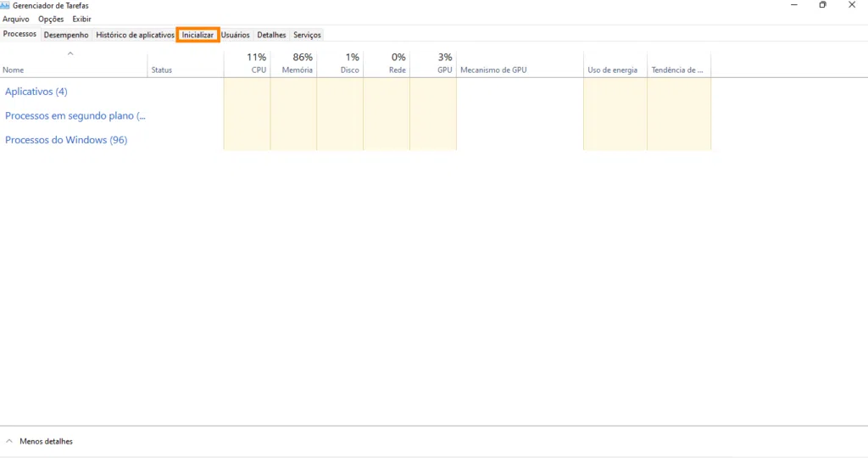Open the Opções menu
Viewport: 868px width, 458px height.
(x=51, y=19)
